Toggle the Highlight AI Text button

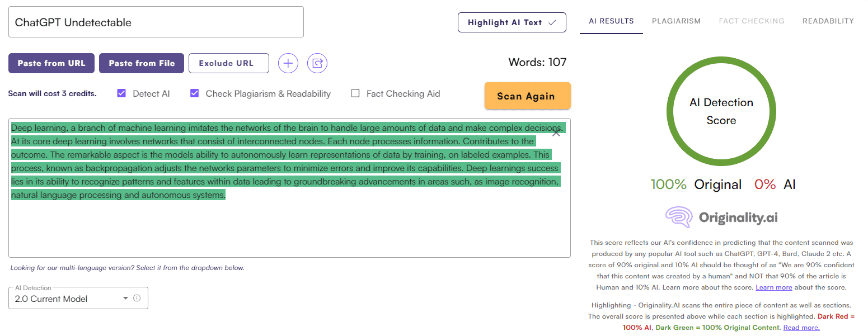512,22
